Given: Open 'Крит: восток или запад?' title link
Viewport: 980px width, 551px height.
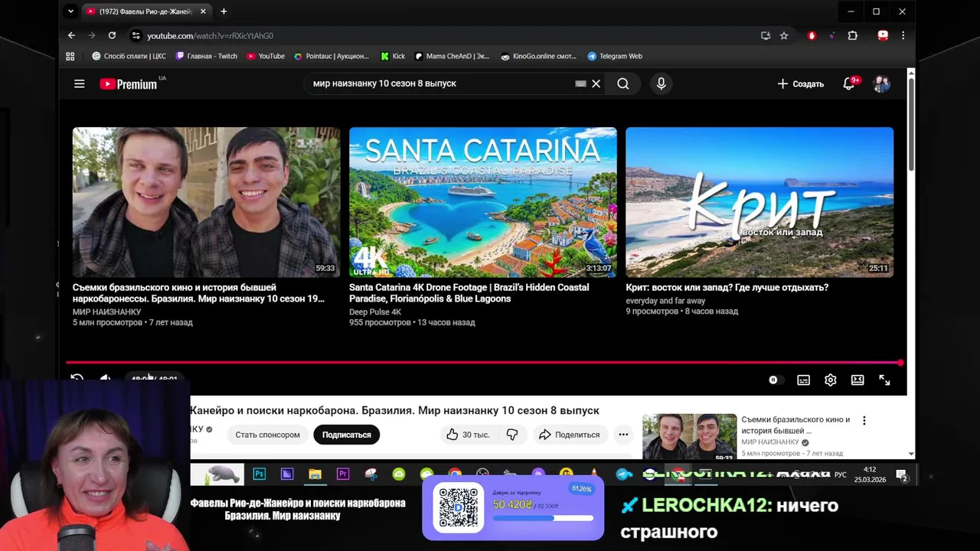Looking at the screenshot, I should 727,288.
